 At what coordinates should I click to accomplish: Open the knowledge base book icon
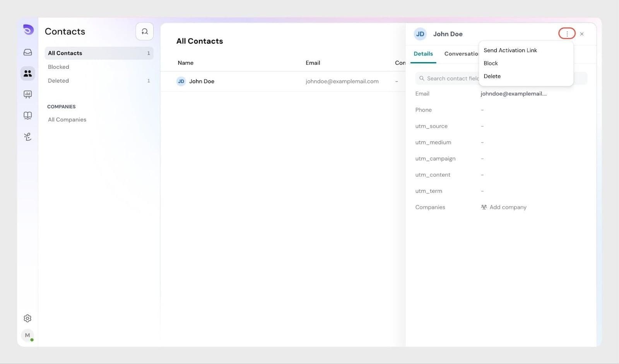pyautogui.click(x=27, y=116)
